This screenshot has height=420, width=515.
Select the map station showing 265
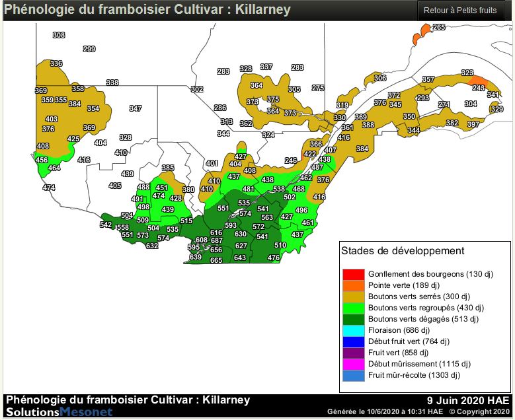[x=439, y=27]
